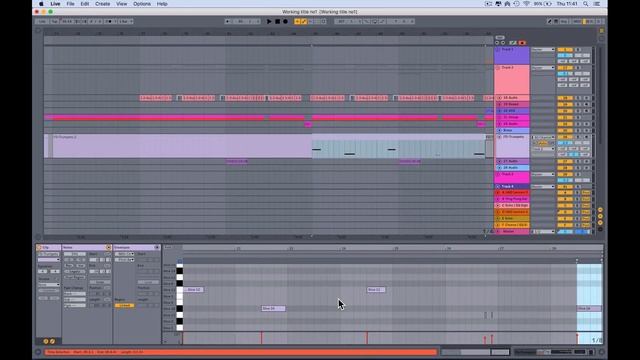Click the Linked button in Envelopes
The width and height of the screenshot is (640, 360).
tap(124, 305)
